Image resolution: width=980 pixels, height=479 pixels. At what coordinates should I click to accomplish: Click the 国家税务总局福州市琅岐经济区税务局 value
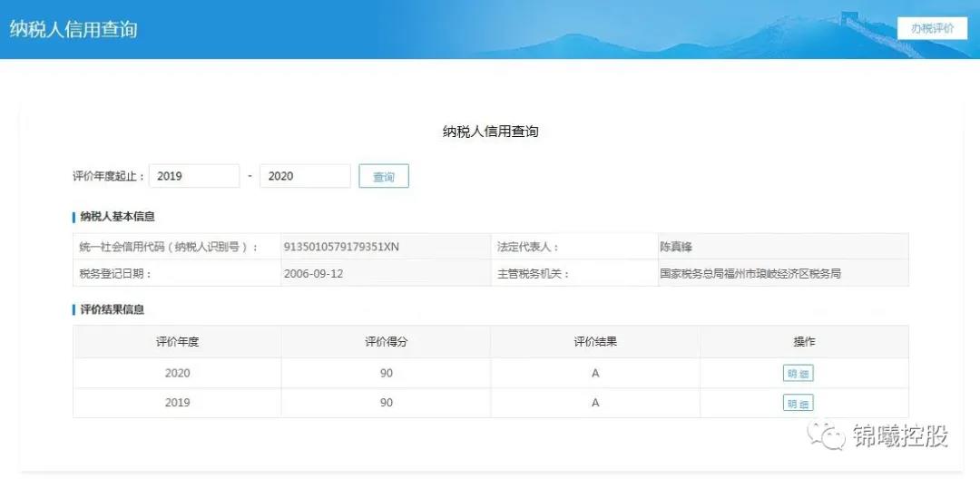pyautogui.click(x=750, y=273)
